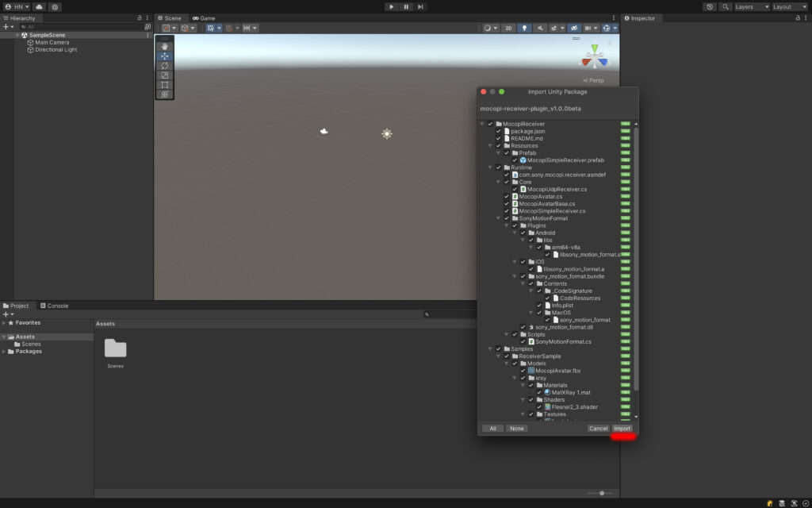Click the None selection button
This screenshot has height=508, width=812.
pyautogui.click(x=516, y=428)
